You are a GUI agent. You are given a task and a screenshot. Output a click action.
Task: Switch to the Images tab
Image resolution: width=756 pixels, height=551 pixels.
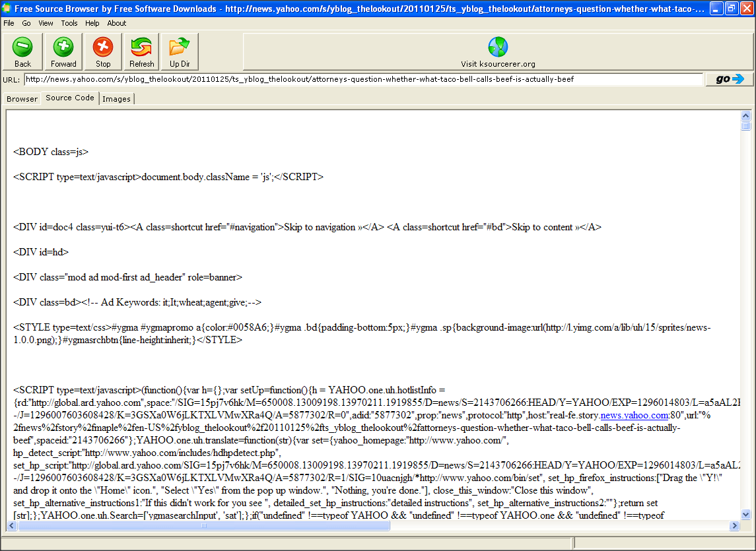[116, 98]
